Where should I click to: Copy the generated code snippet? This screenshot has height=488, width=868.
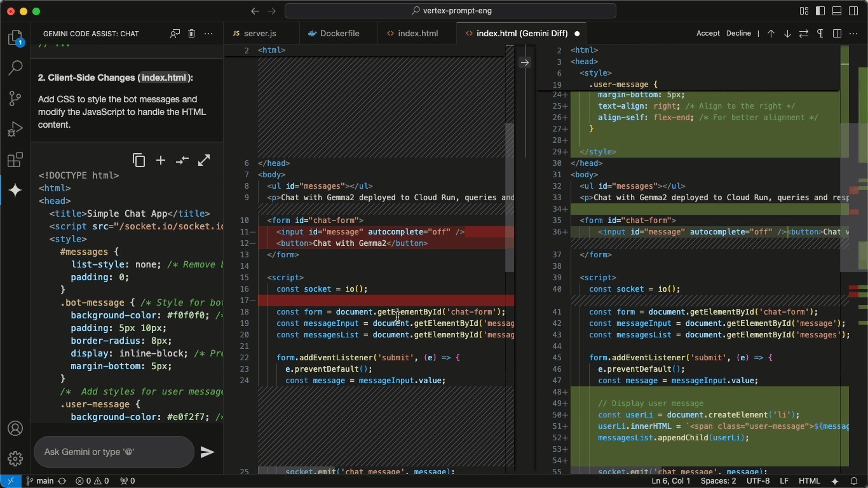point(139,160)
